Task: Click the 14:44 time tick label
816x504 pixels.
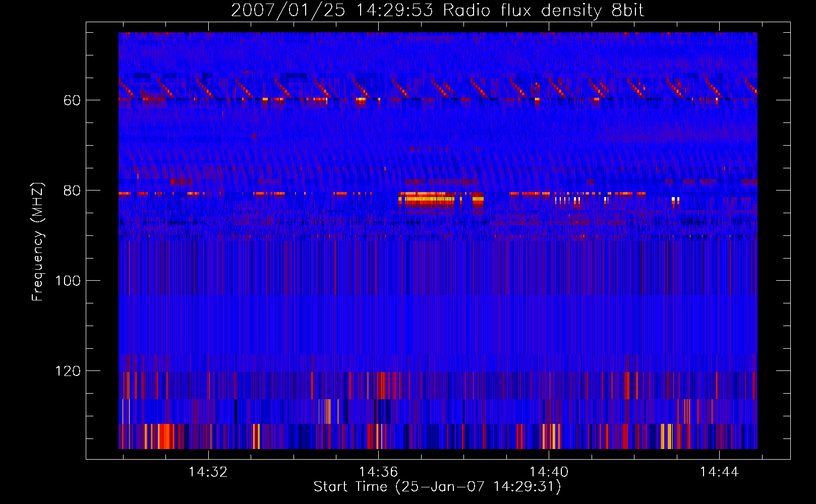Action: (719, 472)
